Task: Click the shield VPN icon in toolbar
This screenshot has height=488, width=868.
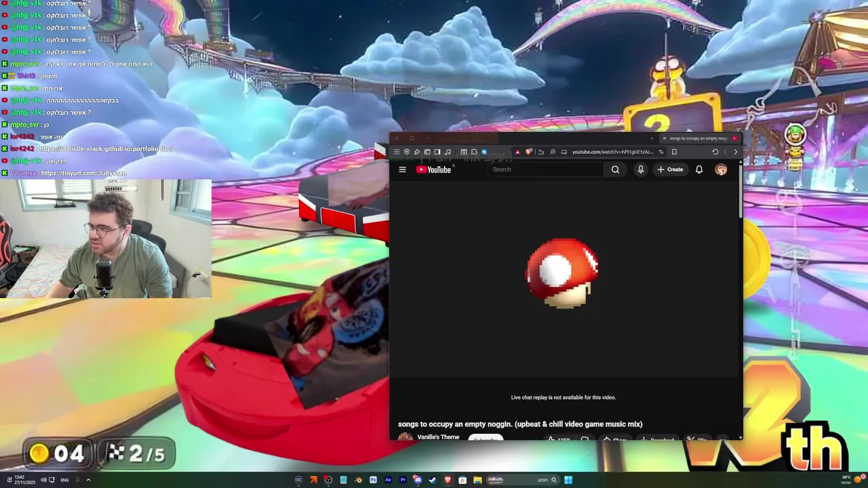Action: (x=407, y=152)
